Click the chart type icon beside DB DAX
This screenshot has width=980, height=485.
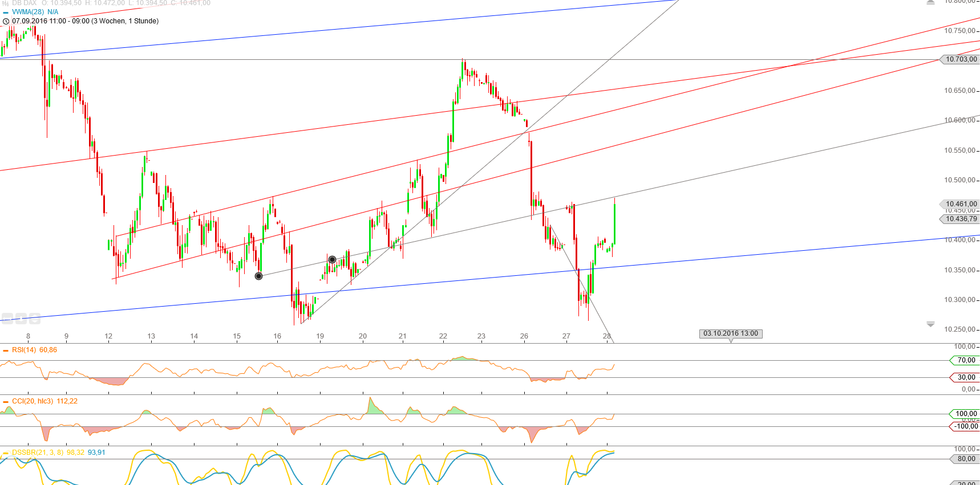(x=6, y=3)
